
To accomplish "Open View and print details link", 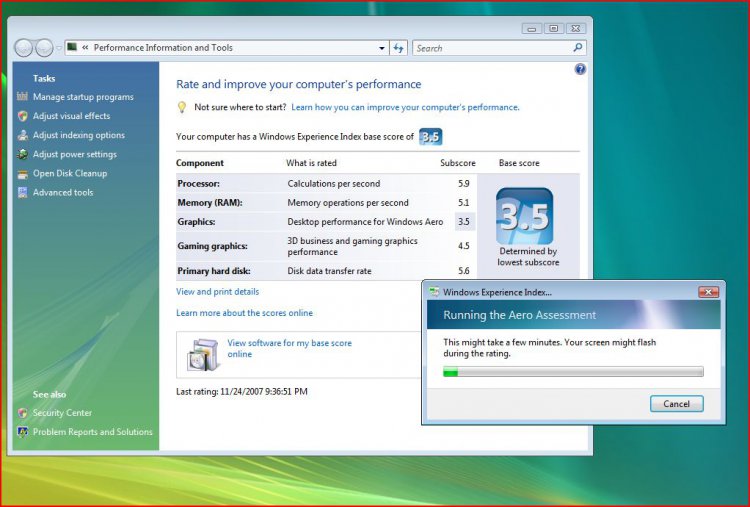I will [x=218, y=292].
